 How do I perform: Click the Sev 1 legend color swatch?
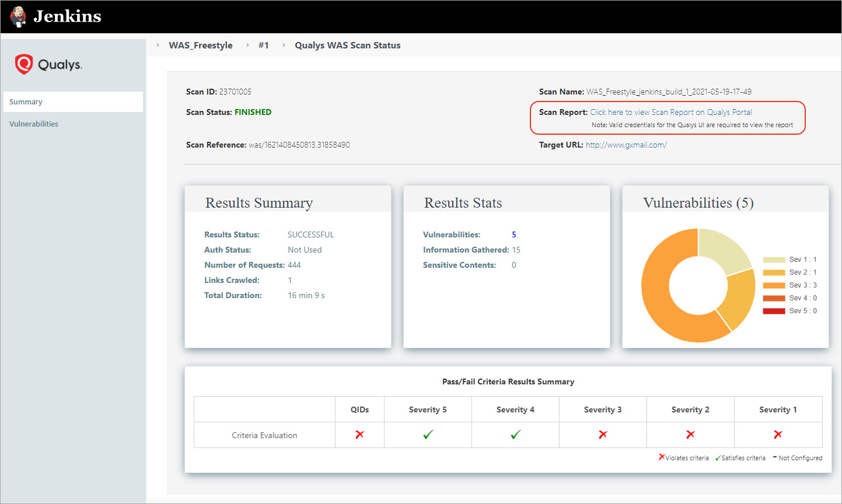pos(774,260)
